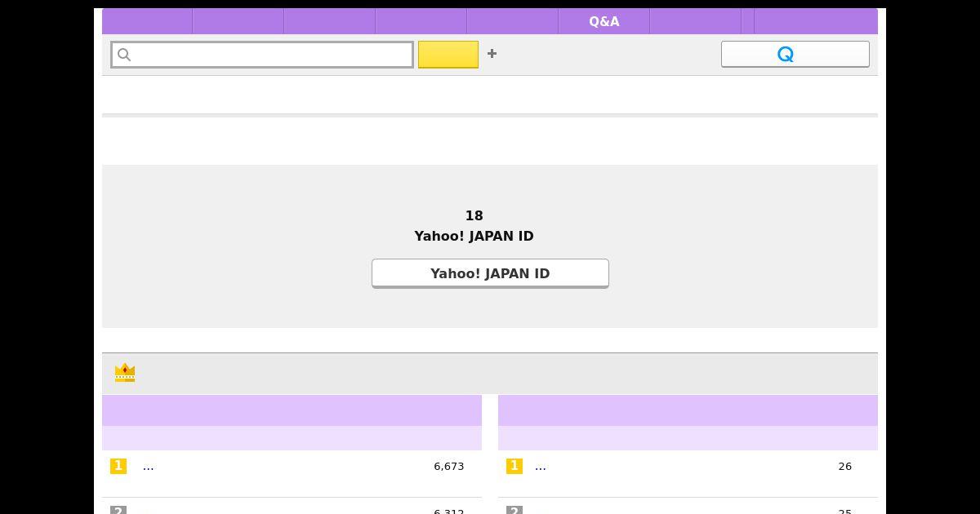
Task: Open the truncated entry in 26 row
Action: [x=540, y=466]
